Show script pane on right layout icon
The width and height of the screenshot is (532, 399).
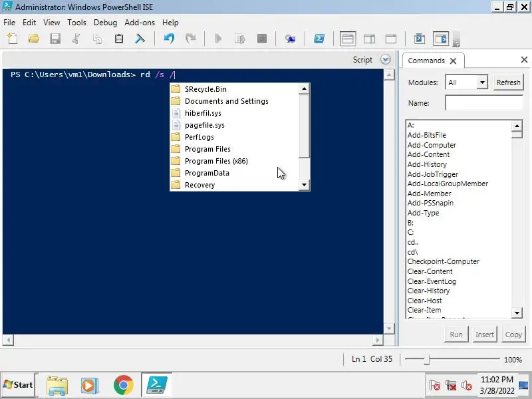(x=370, y=39)
